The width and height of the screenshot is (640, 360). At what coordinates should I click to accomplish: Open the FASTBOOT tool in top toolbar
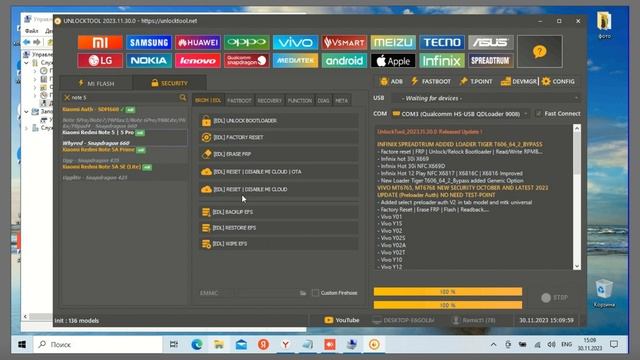(431, 82)
